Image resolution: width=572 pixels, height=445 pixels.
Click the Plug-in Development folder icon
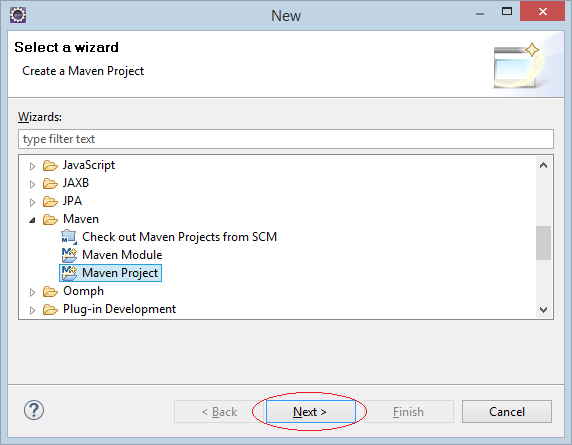pyautogui.click(x=50, y=309)
